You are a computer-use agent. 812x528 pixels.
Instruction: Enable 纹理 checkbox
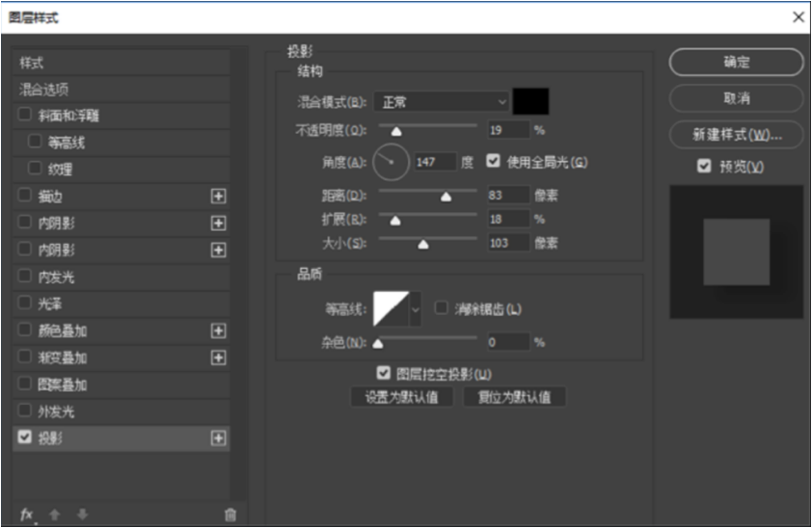point(34,168)
